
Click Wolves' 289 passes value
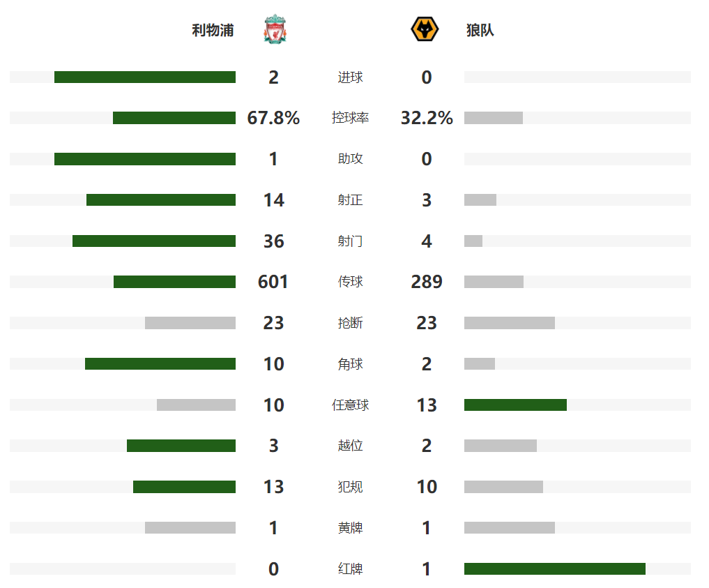coord(427,282)
